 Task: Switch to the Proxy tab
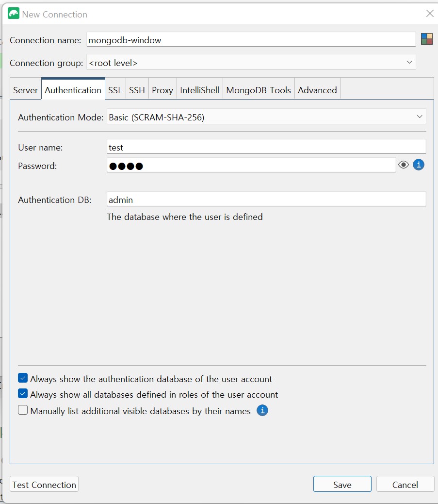[x=162, y=90]
